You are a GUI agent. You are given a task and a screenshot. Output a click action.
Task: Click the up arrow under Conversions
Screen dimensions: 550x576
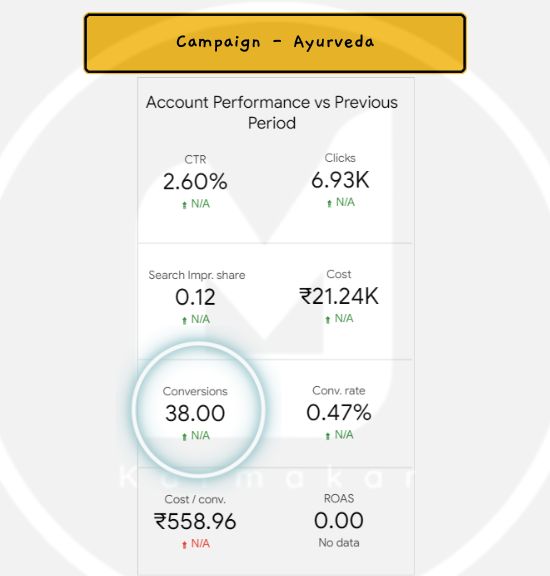click(184, 436)
